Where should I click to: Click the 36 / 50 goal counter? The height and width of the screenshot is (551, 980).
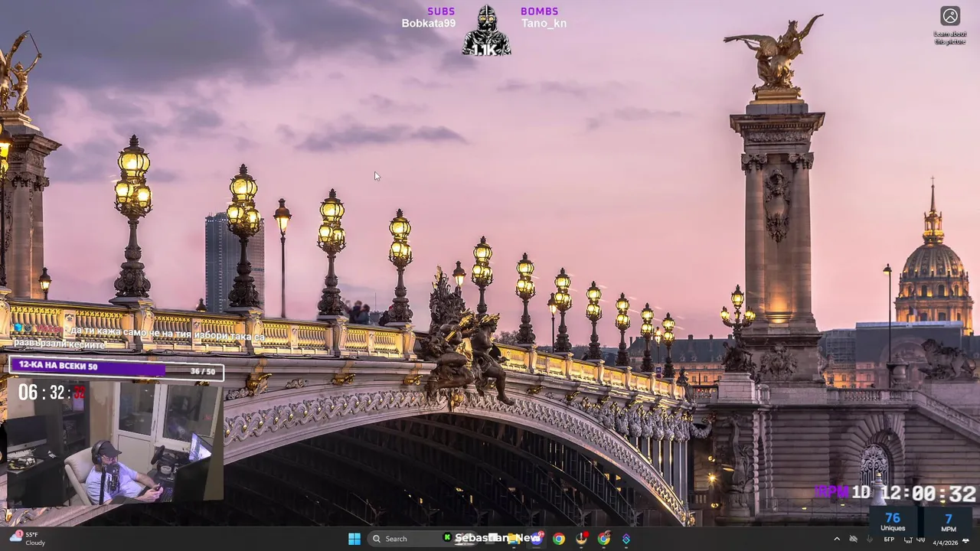tap(203, 371)
